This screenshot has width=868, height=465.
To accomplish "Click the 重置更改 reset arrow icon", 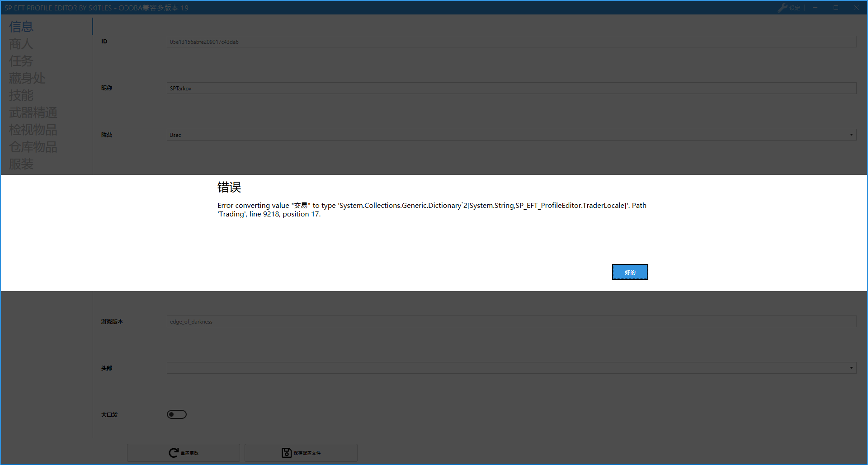I will [x=174, y=453].
